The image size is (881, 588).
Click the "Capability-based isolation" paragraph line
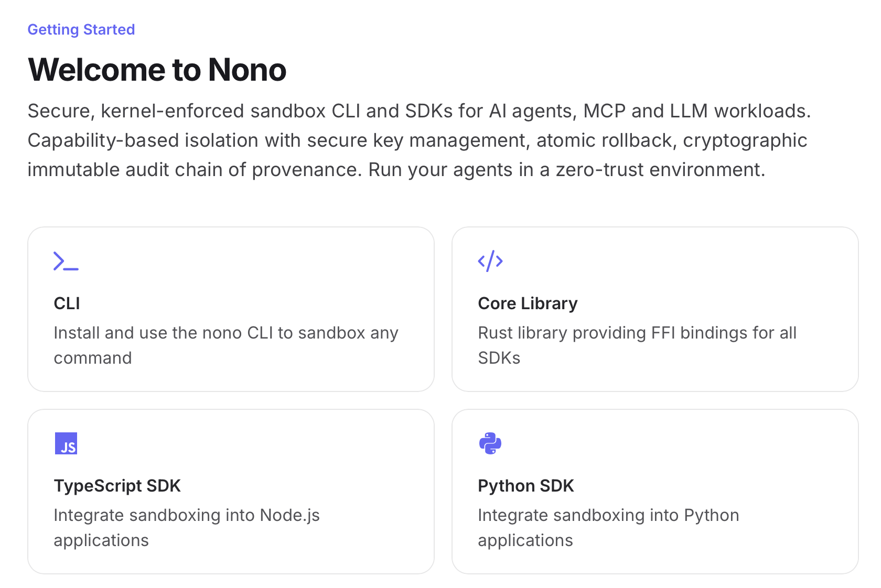click(x=417, y=140)
